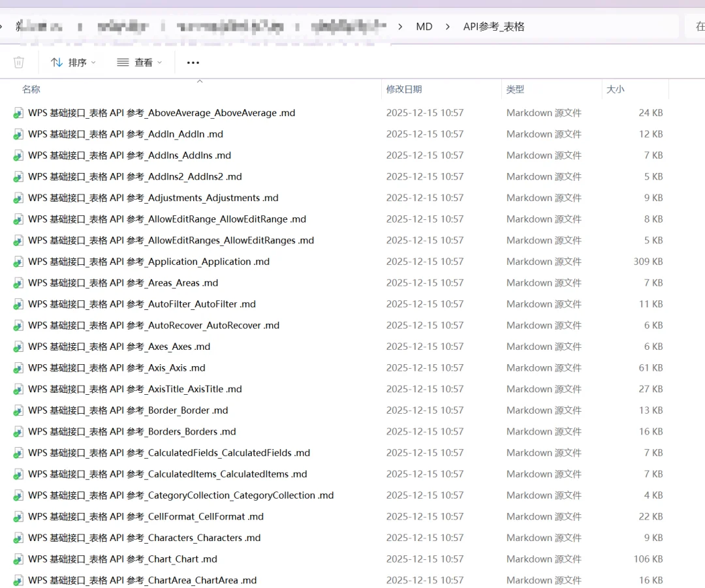Viewport: 705px width, 588px height.
Task: Click the file icon of AutoFilter_AutoFilter .md
Action: pyautogui.click(x=18, y=304)
